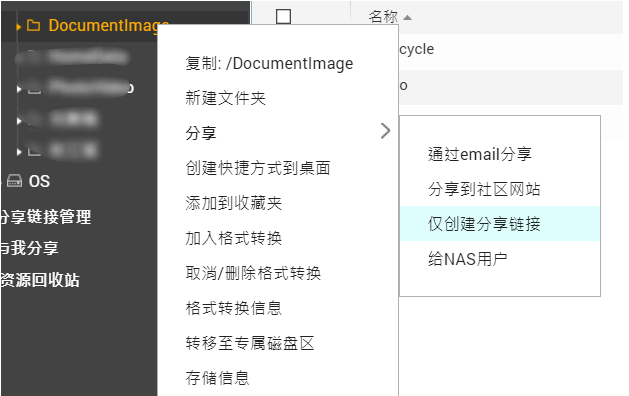Open 存储信息 from the menu
Image resolution: width=629 pixels, height=396 pixels.
pos(217,378)
